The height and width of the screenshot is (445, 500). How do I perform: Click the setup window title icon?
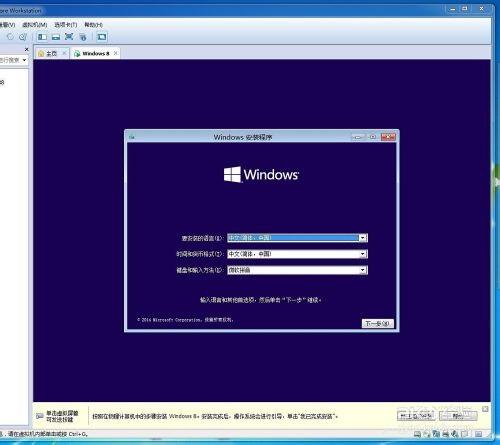tap(132, 137)
